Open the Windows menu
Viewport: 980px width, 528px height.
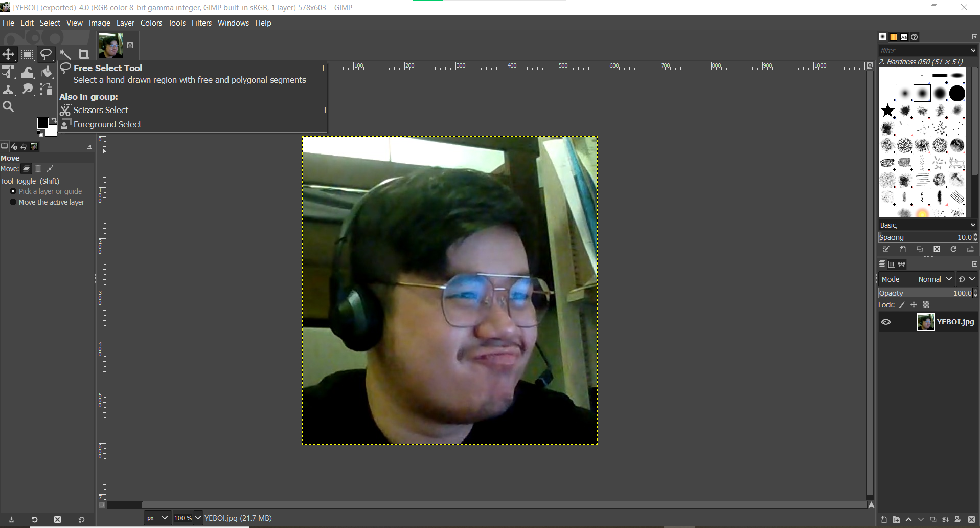[233, 23]
